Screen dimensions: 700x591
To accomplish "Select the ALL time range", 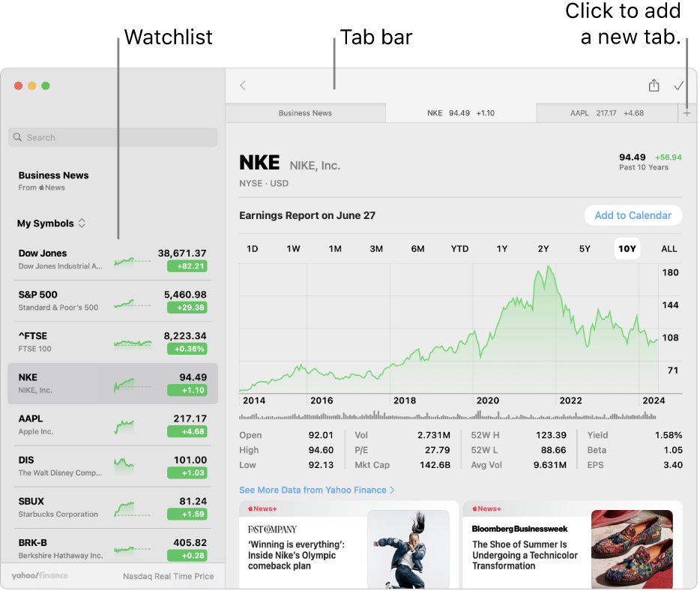I will coord(669,248).
